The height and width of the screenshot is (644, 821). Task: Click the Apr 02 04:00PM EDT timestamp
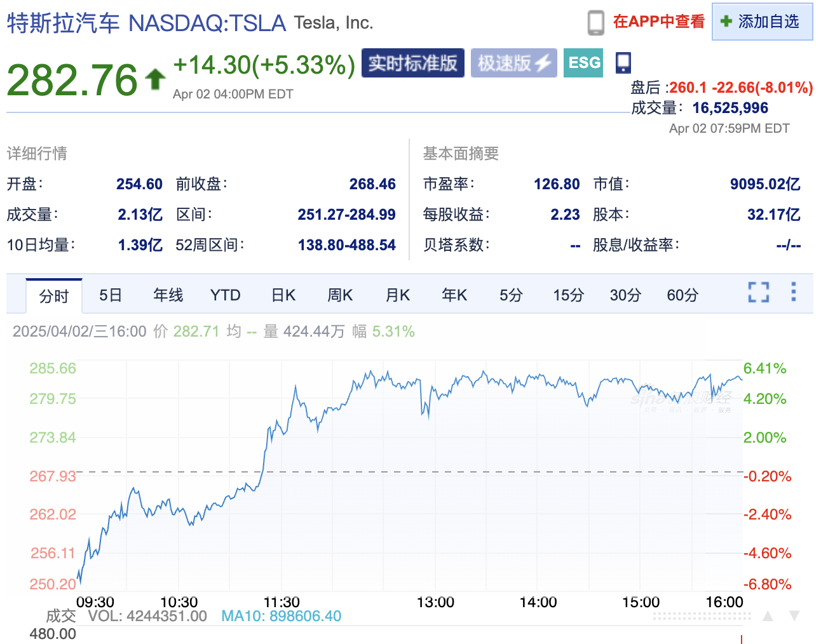(233, 94)
